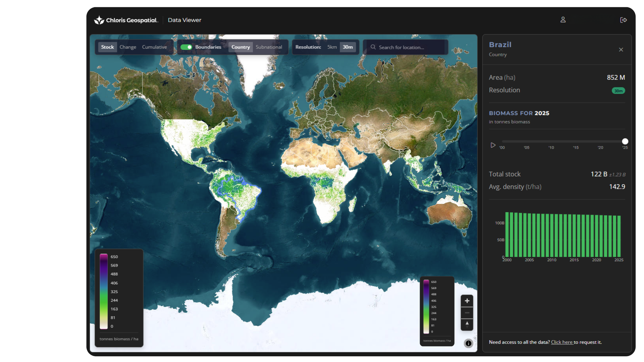The height and width of the screenshot is (362, 644).
Task: Choose Subnational boundaries level
Action: point(269,47)
